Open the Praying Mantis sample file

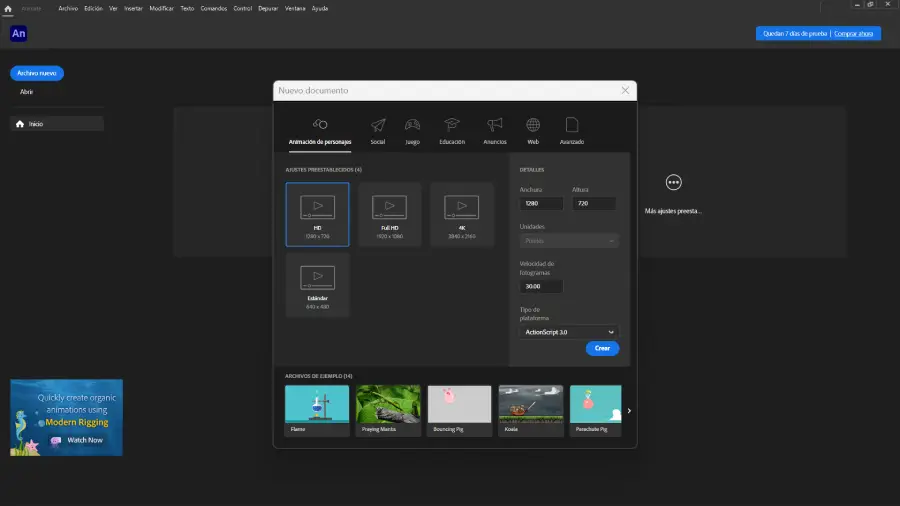(x=388, y=410)
